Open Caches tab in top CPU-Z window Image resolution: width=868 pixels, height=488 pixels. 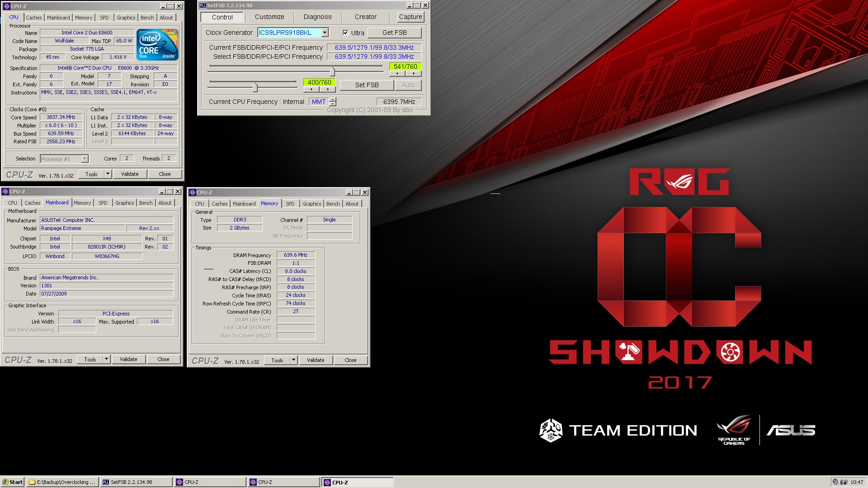(34, 18)
